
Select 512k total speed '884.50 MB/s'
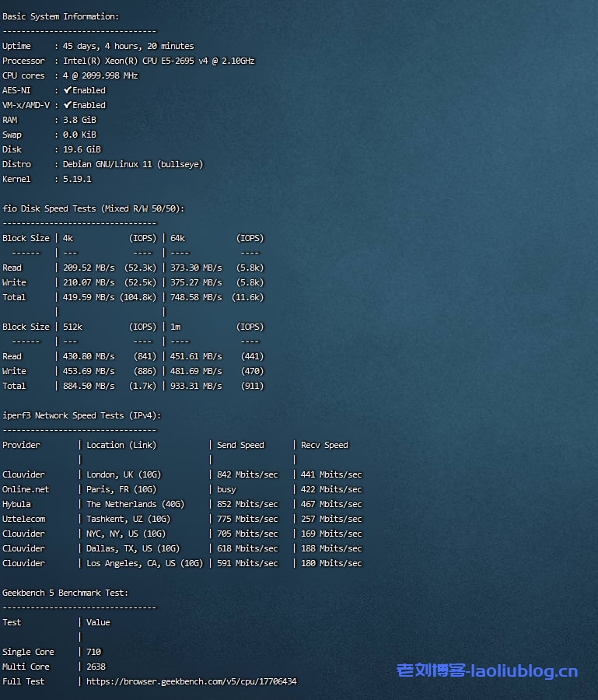(x=89, y=386)
